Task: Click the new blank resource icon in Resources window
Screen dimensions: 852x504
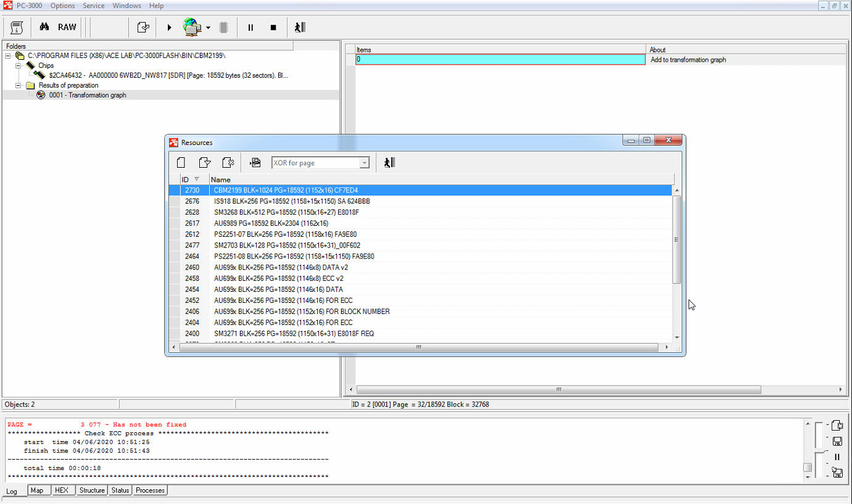Action: tap(181, 163)
